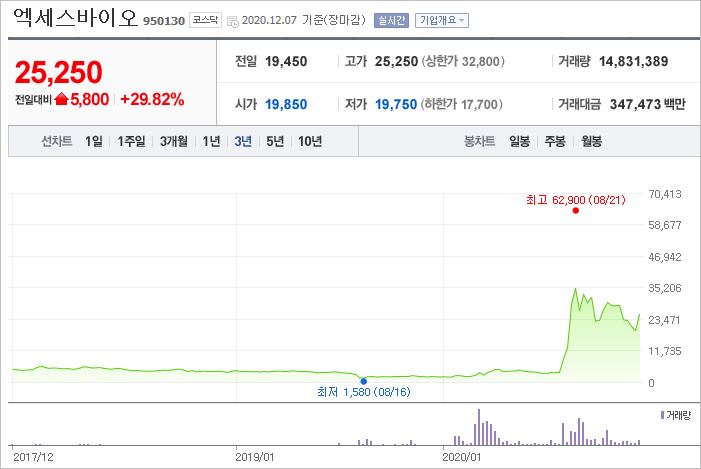Viewport: 701px width, 469px height.
Task: Select the 3개월 line chart tab
Action: (174, 141)
